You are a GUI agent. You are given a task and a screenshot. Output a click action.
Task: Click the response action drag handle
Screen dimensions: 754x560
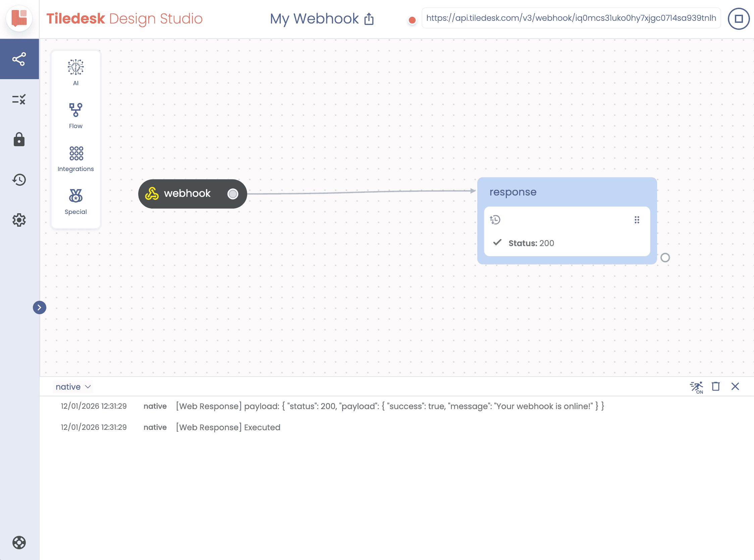(x=637, y=220)
